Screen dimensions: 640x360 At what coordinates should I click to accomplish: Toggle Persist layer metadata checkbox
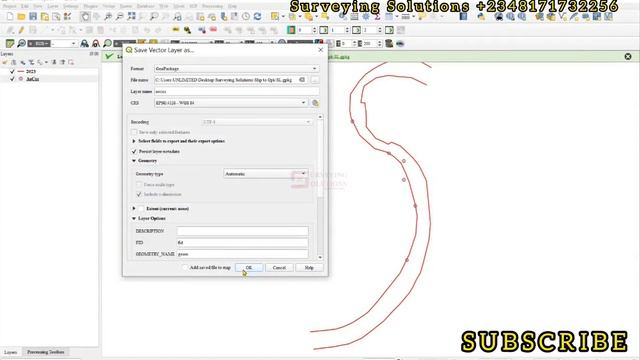(x=134, y=151)
